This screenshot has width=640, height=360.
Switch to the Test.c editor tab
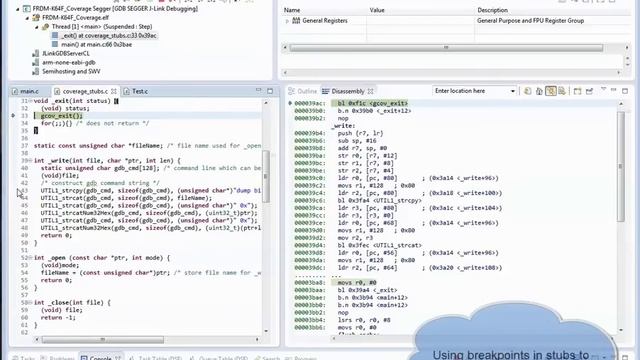pyautogui.click(x=136, y=91)
